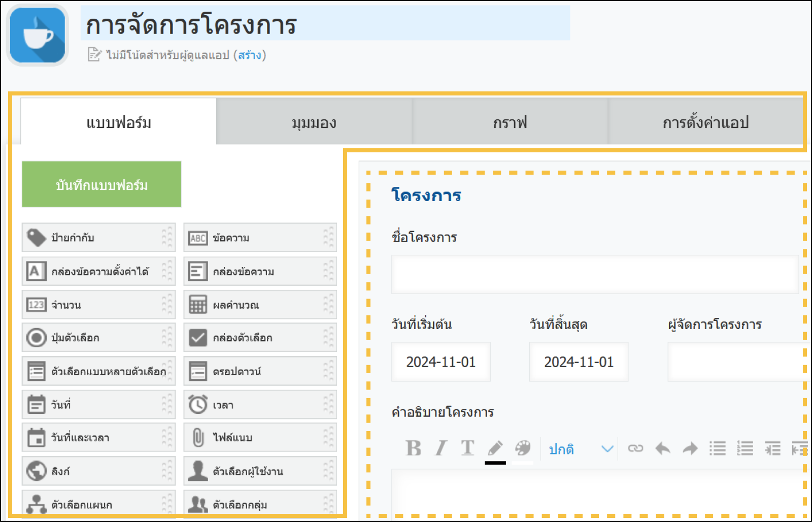Click the redo arrow in editor toolbar

(690, 448)
